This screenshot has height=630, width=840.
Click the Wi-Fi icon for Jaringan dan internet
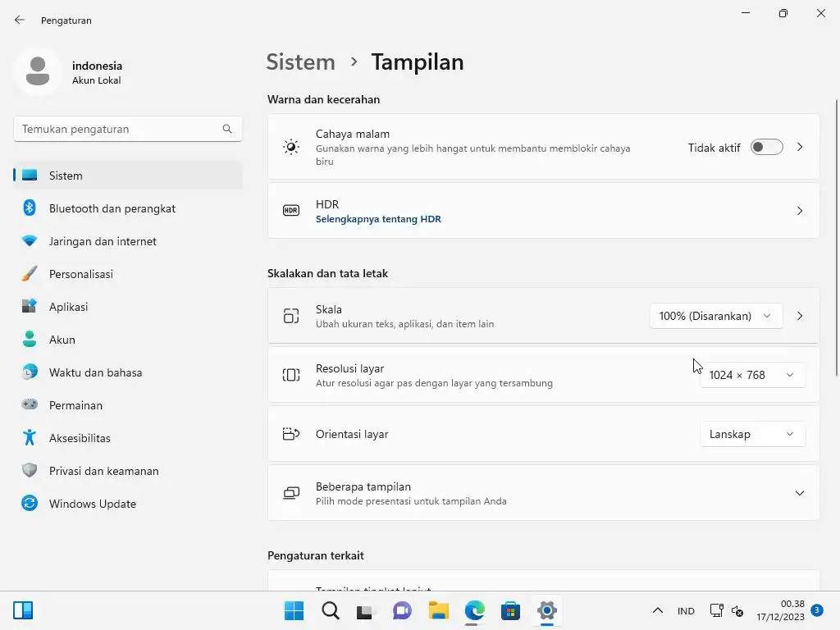point(30,240)
